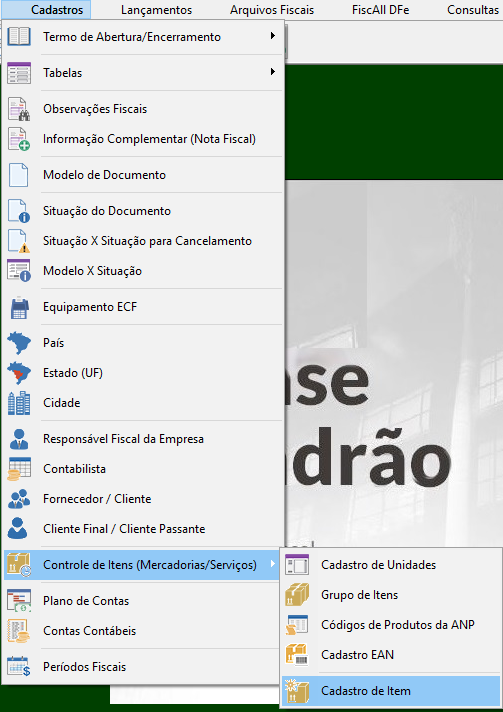This screenshot has width=503, height=712.
Task: Click the Situação do Documento info page icon
Action: (19, 211)
